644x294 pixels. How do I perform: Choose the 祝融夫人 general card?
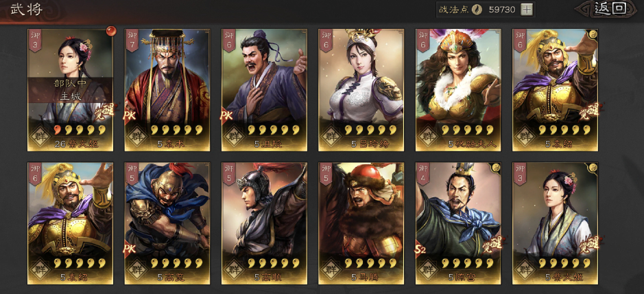pyautogui.click(x=458, y=90)
